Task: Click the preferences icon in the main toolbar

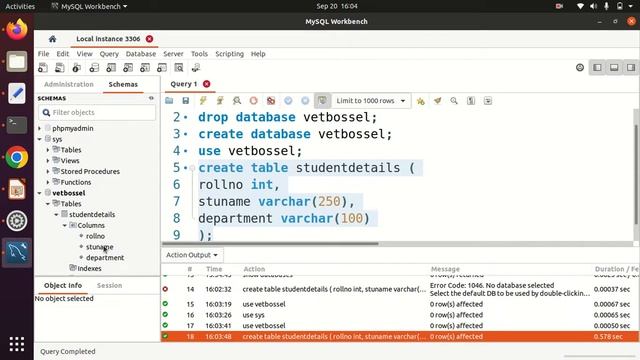Action: 580,68
